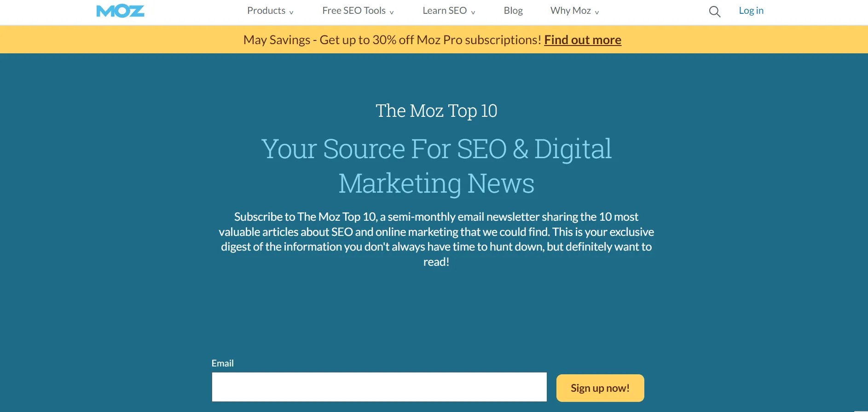Image resolution: width=868 pixels, height=412 pixels.
Task: Select Learn SEO in the navigation
Action: point(445,10)
